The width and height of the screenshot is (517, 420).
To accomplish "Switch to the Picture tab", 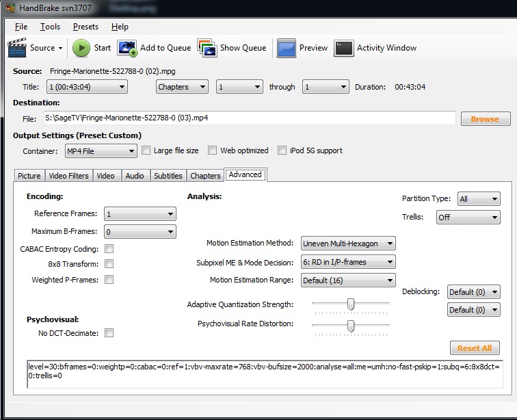I will [x=29, y=176].
